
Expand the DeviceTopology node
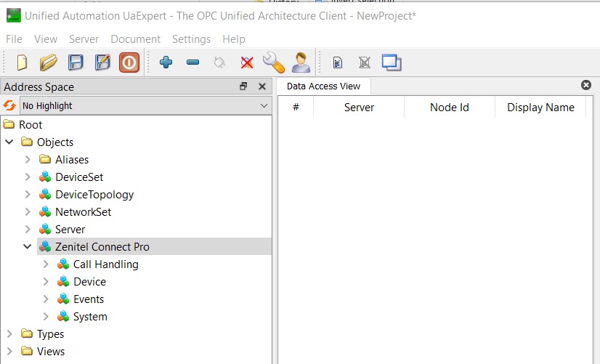pos(28,195)
